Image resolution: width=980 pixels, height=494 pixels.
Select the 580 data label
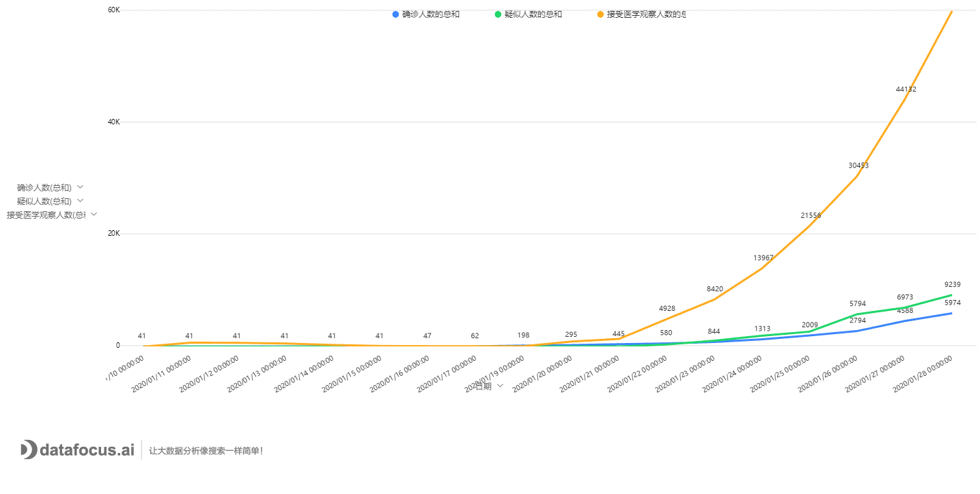667,333
